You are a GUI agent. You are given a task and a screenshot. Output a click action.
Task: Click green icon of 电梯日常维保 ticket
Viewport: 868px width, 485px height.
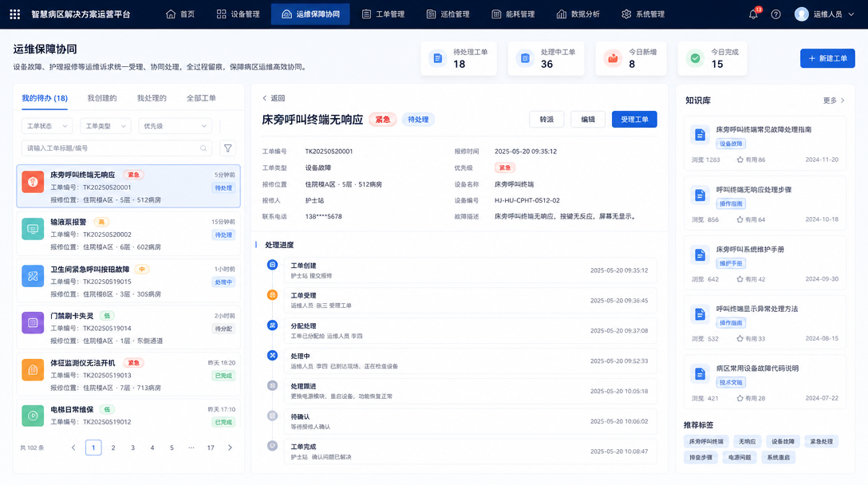pos(33,416)
